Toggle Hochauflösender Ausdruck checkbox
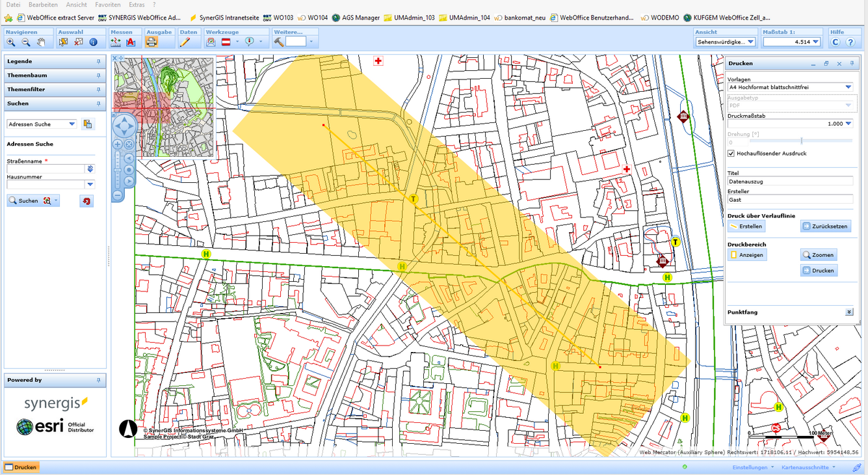Image resolution: width=868 pixels, height=475 pixels. tap(731, 154)
